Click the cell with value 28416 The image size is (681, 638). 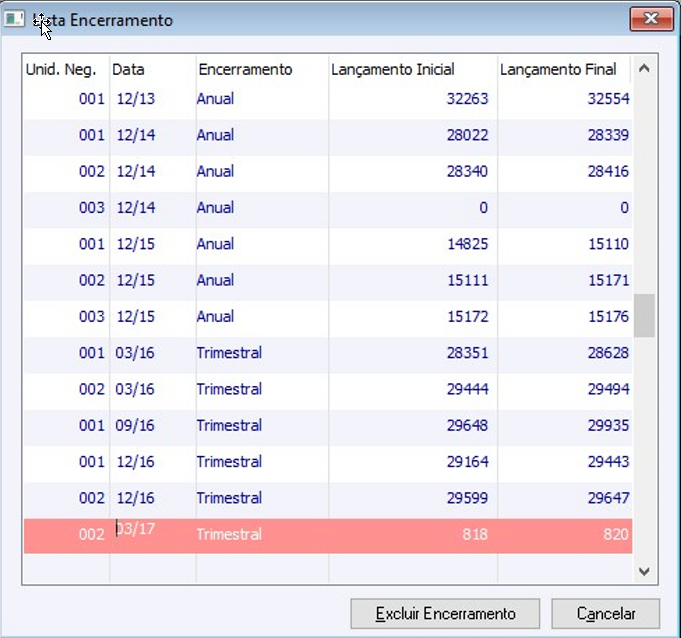coord(608,172)
